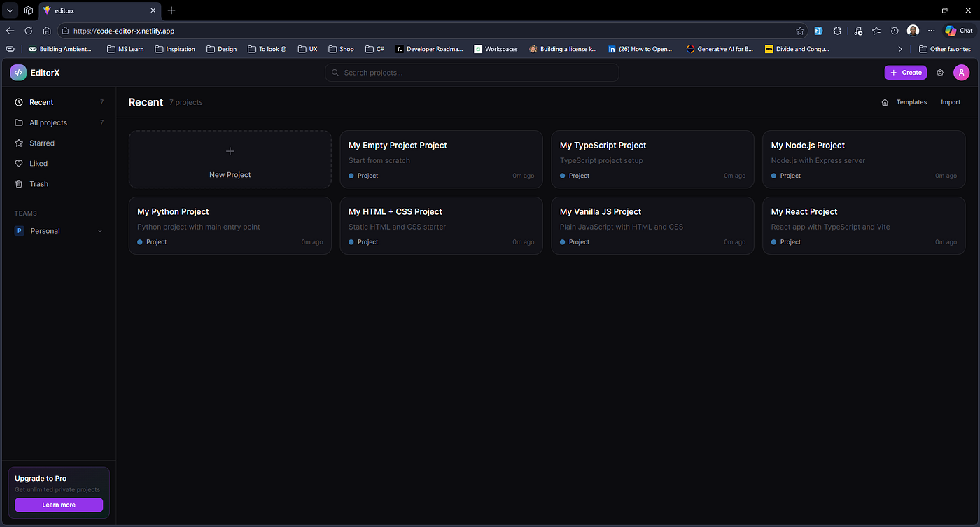Expand the Design bookmark folder
Image resolution: width=980 pixels, height=527 pixels.
(x=221, y=49)
